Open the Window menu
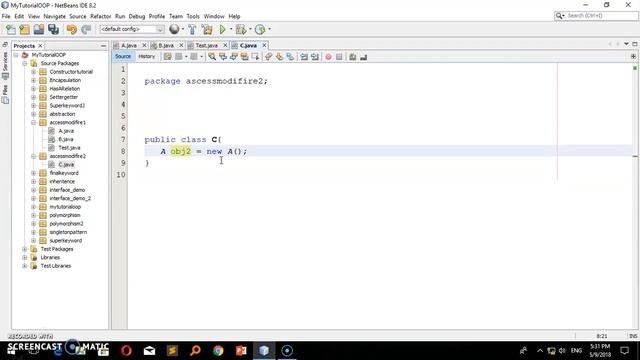The width and height of the screenshot is (640, 360). coord(214,16)
